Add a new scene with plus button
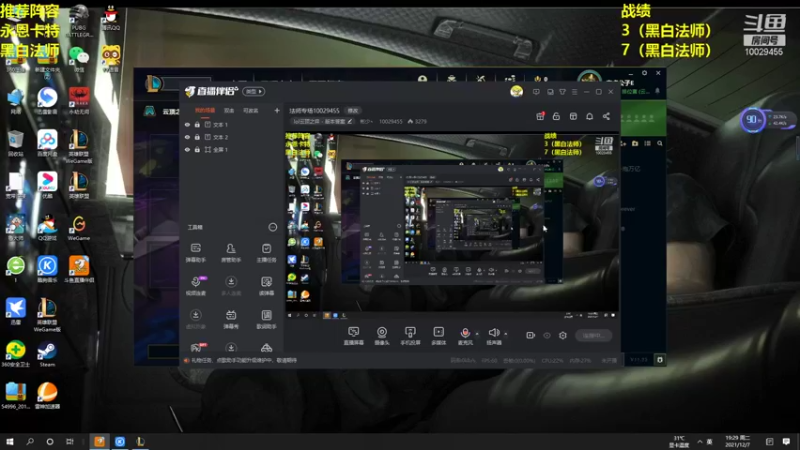Viewport: 800px width, 450px height. (277, 110)
